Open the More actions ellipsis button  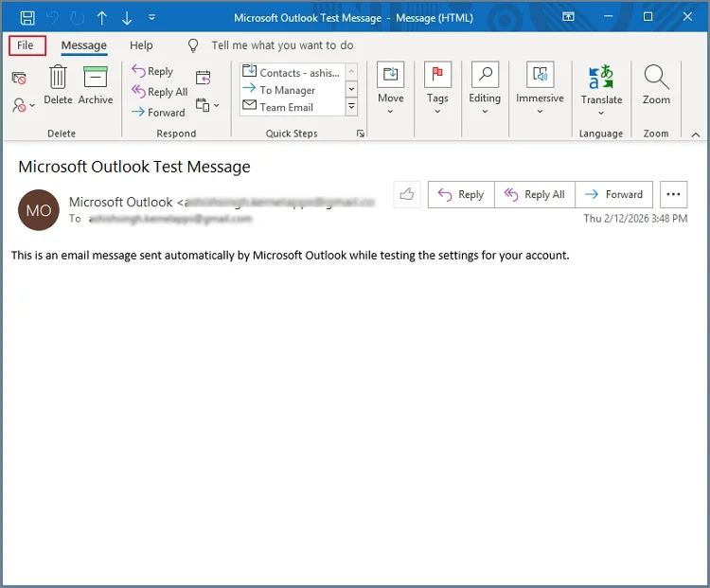click(673, 194)
